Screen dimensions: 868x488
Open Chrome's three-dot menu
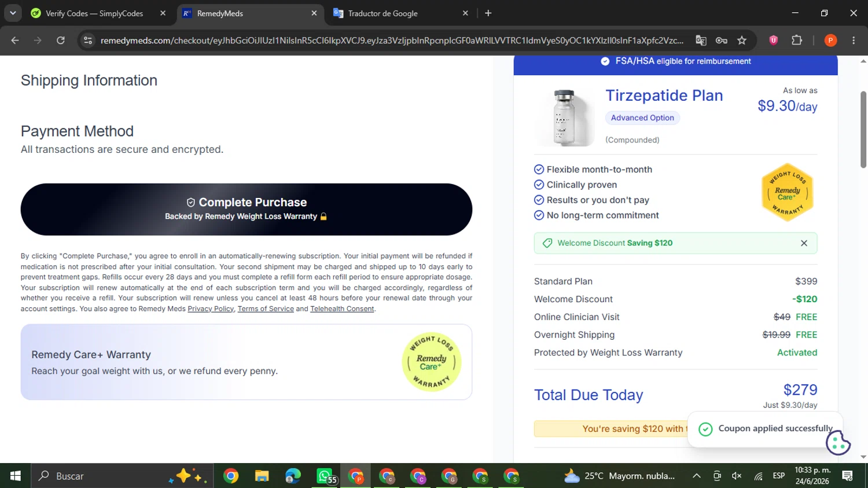tap(854, 41)
